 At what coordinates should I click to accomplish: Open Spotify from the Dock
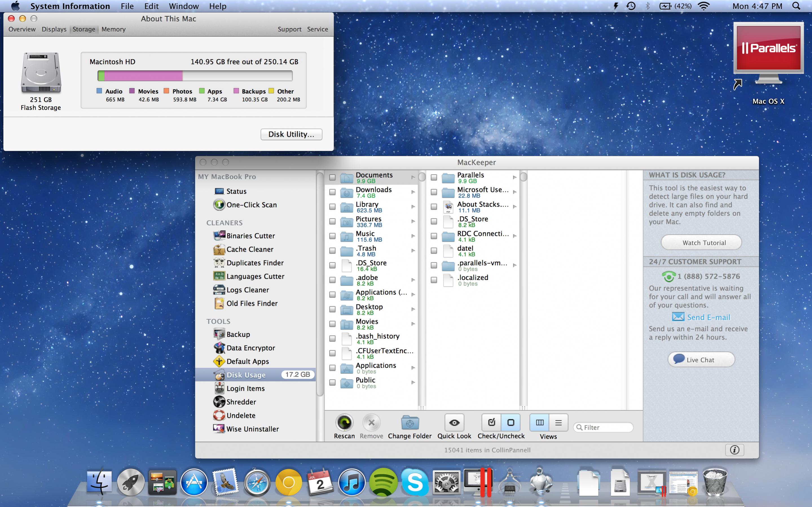tap(383, 482)
